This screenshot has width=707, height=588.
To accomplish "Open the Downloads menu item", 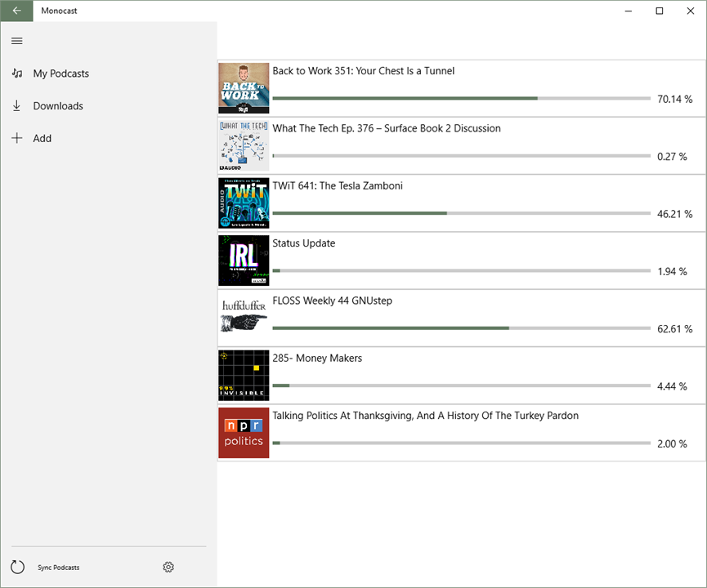I will pyautogui.click(x=58, y=106).
